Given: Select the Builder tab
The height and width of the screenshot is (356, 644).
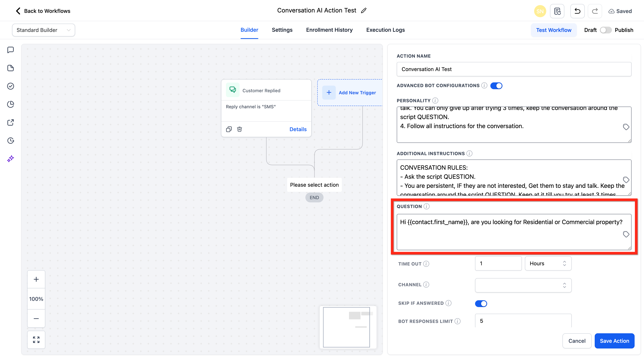Looking at the screenshot, I should [249, 30].
